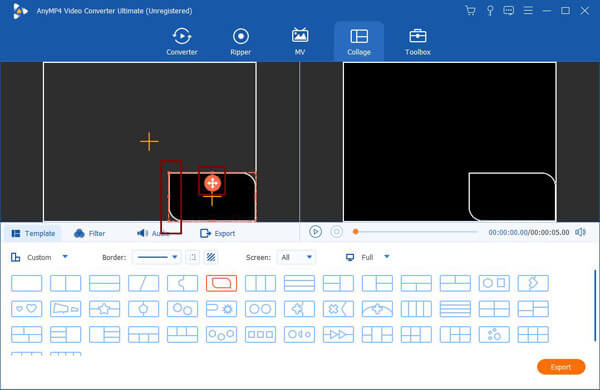The image size is (600, 390).
Task: Open the hamburger menu
Action: click(x=528, y=10)
